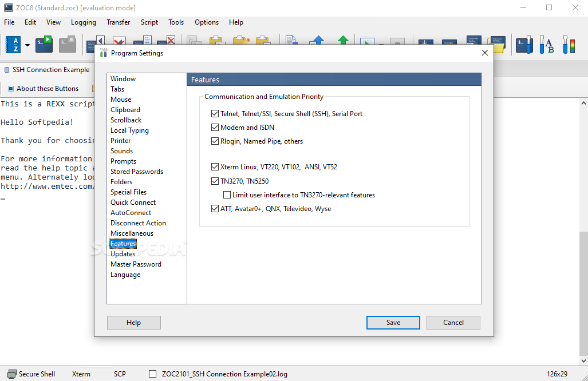Screen dimensions: 588x381
Task: Click SCP in the status bar
Action: tap(120, 374)
